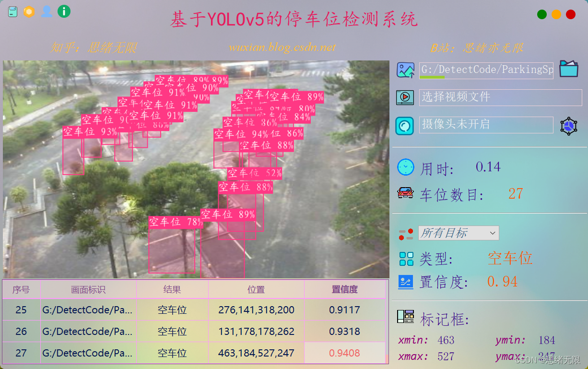Viewport: 588px width, 369px height.
Task: Select table row number 26
Action: tap(194, 331)
